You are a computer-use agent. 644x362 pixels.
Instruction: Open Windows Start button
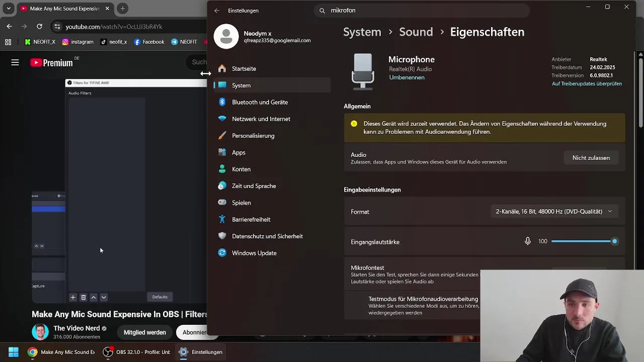(14, 352)
